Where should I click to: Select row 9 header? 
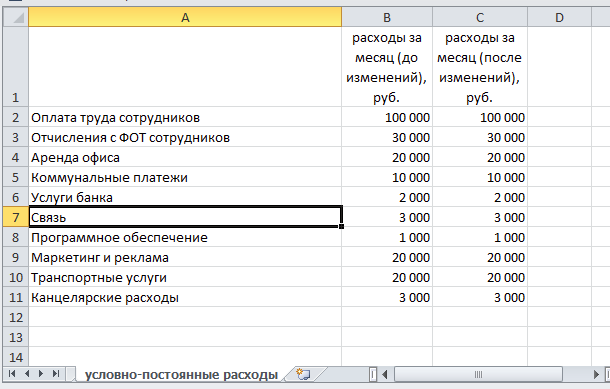point(16,257)
